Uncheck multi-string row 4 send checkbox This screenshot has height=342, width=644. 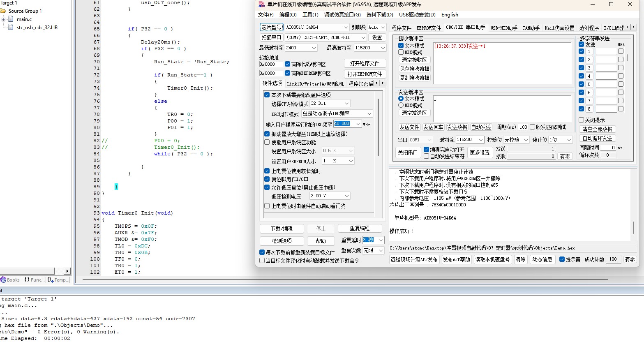coord(581,76)
